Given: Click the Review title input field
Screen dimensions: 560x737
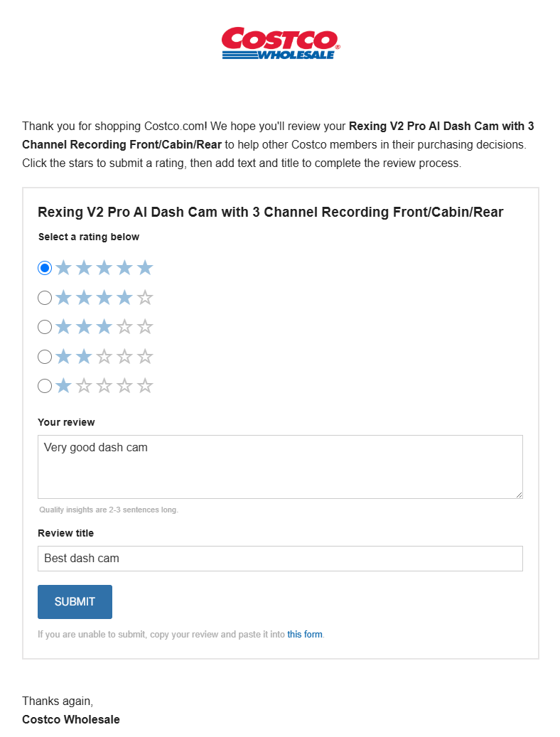Looking at the screenshot, I should click(280, 559).
